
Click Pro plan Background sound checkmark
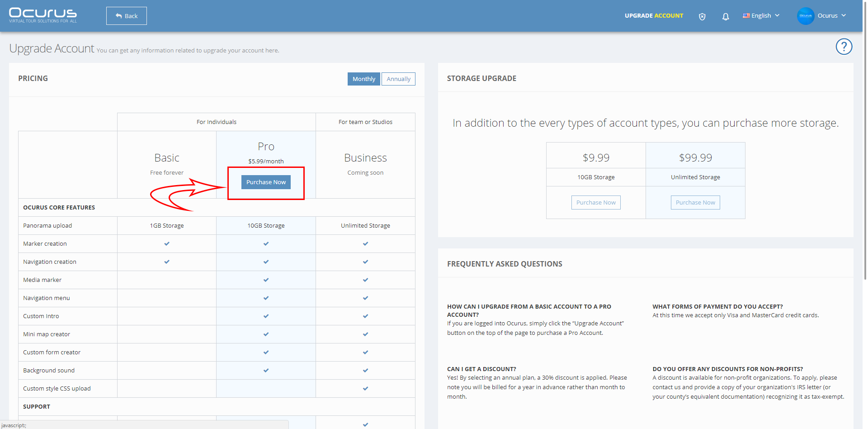[266, 370]
